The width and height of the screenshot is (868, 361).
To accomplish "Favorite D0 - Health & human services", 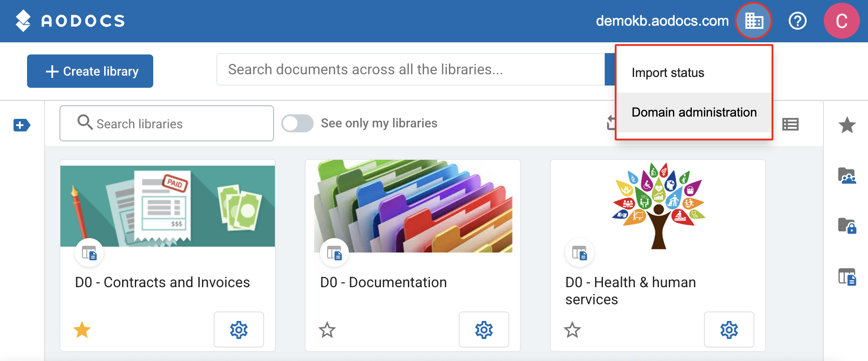I will 572,329.
